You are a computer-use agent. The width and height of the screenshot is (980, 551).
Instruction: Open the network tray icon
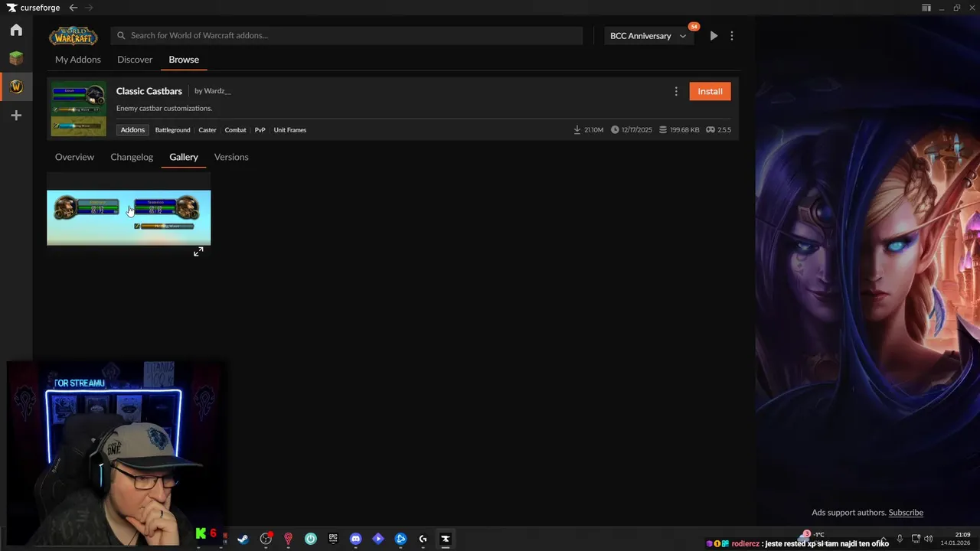916,539
